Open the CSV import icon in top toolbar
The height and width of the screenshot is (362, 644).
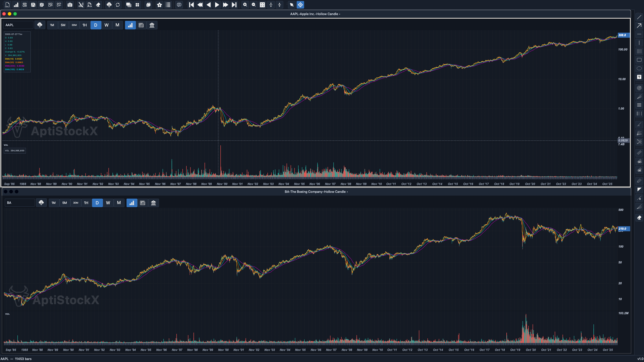coord(7,5)
